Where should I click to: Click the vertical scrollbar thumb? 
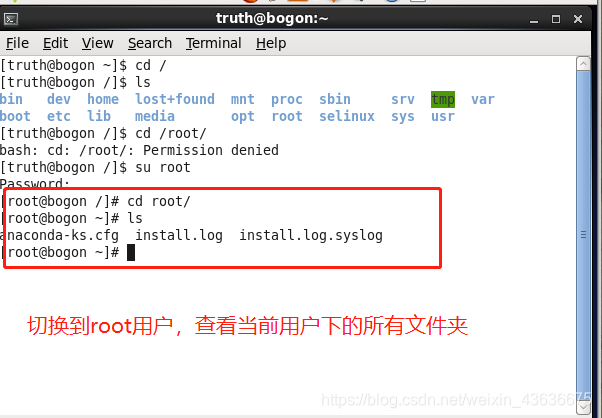(x=584, y=235)
